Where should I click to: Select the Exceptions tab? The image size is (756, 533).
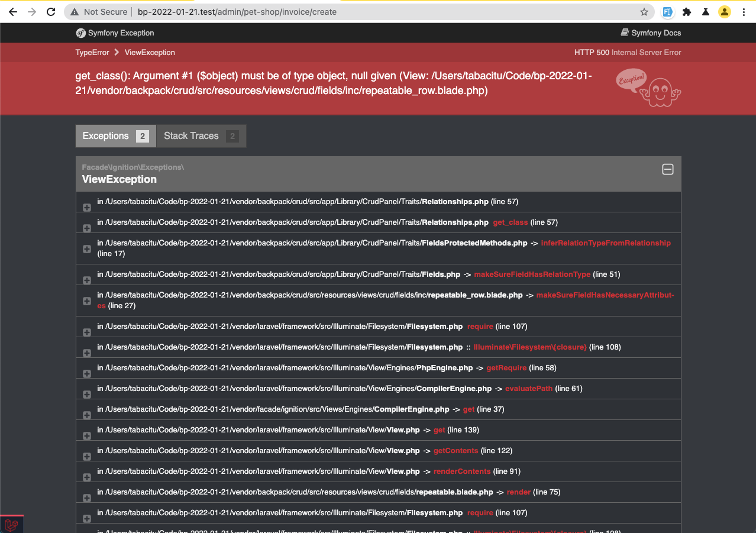(x=105, y=135)
